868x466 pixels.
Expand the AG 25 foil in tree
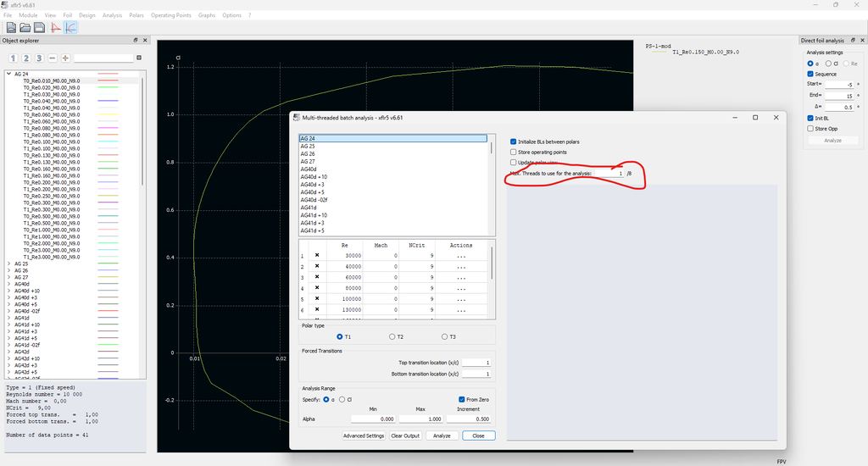(x=8, y=264)
